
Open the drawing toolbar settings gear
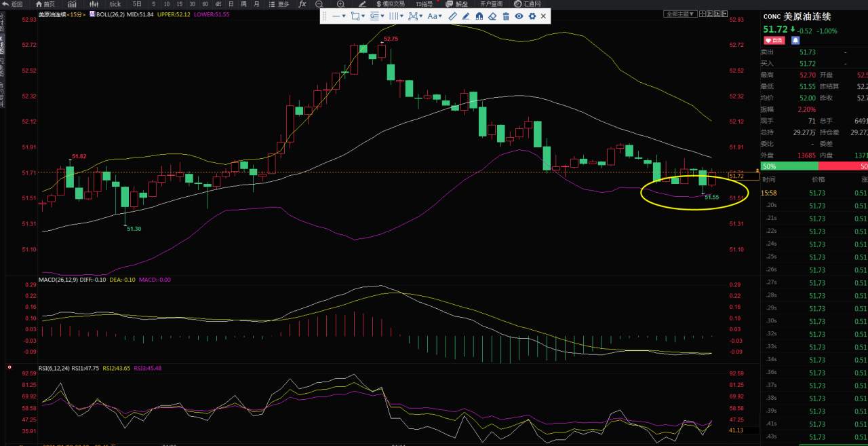click(x=532, y=16)
